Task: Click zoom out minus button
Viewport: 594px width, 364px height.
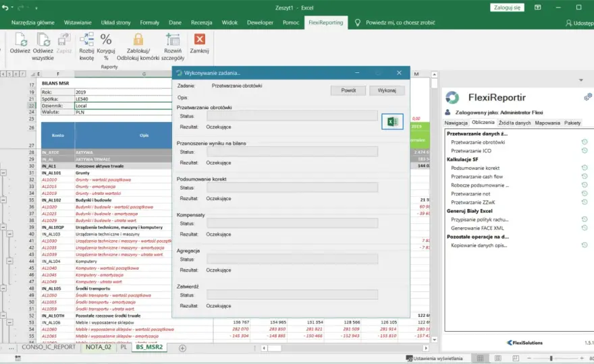Action: point(529,358)
